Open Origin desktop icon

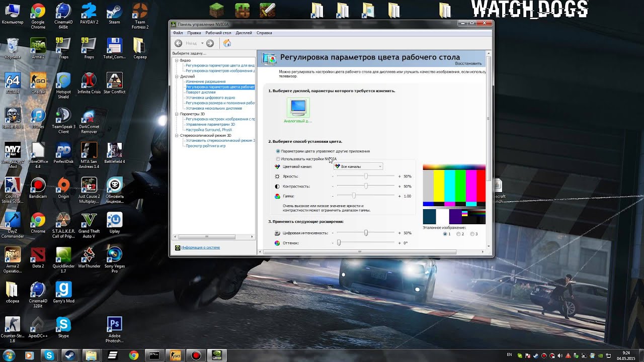click(x=63, y=188)
